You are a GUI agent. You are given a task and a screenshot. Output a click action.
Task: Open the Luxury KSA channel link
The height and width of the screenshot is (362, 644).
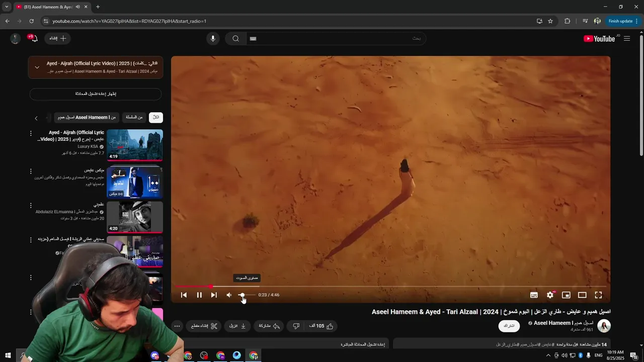pos(88,146)
